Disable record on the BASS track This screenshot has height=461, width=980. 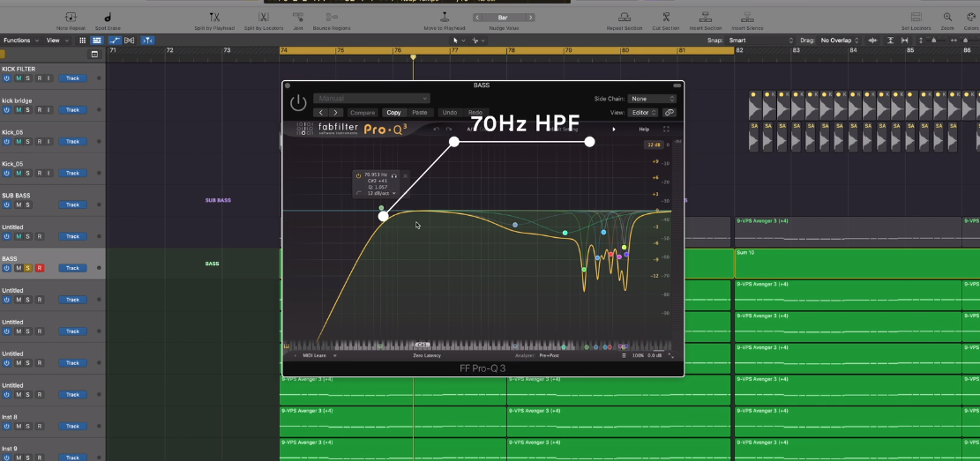point(40,268)
